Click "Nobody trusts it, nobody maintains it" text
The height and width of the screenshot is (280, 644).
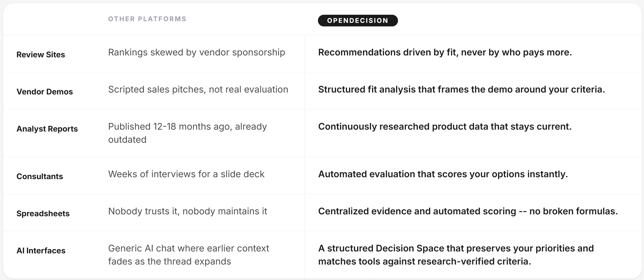[187, 211]
